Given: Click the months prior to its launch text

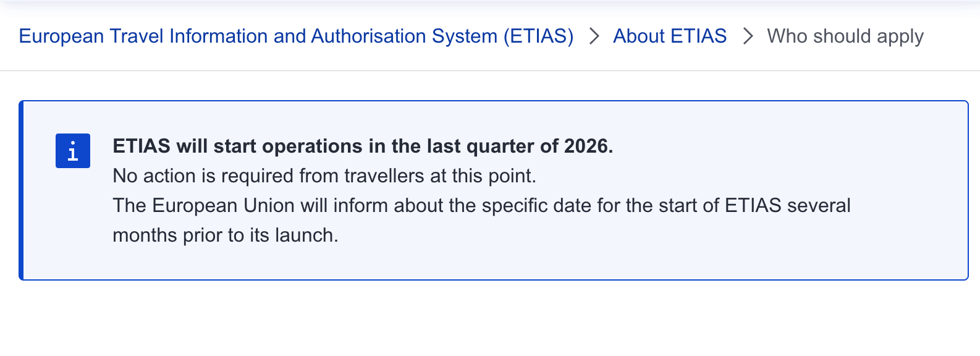Looking at the screenshot, I should pos(225,235).
